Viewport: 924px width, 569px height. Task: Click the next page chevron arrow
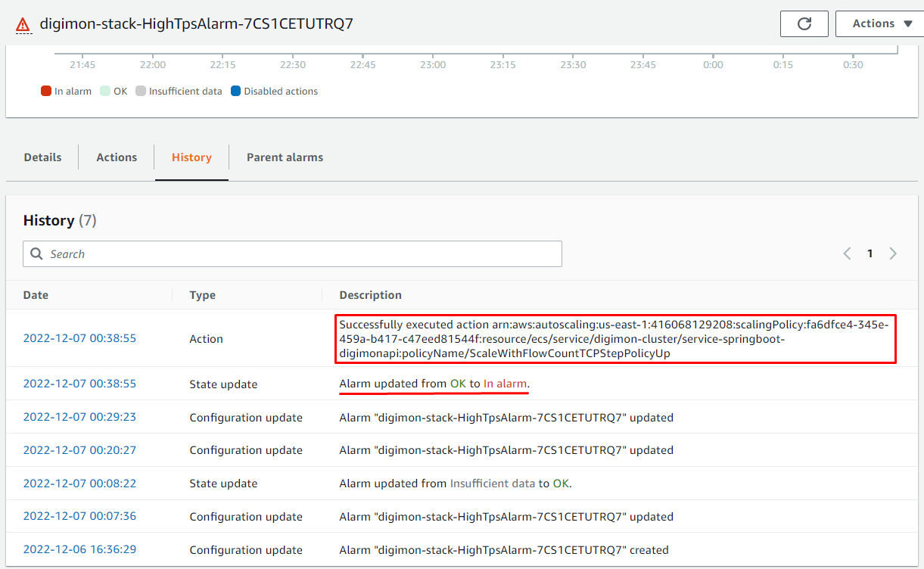click(x=893, y=253)
